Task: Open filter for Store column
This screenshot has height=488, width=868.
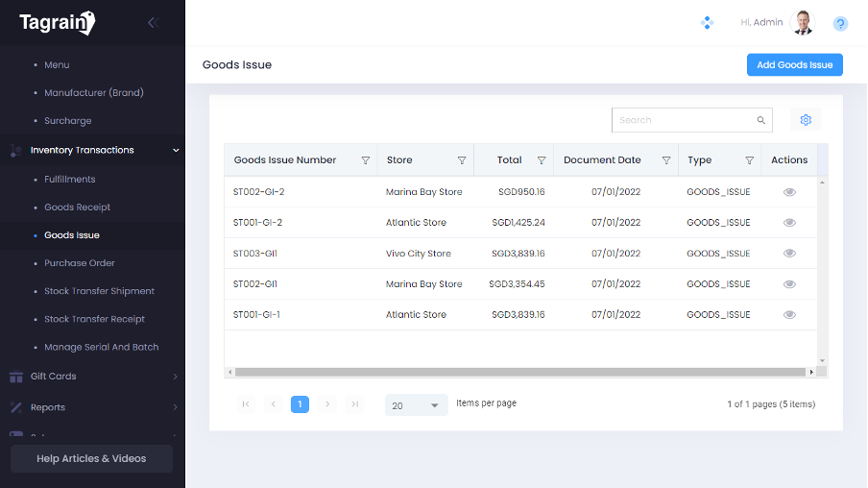Action: coord(462,160)
